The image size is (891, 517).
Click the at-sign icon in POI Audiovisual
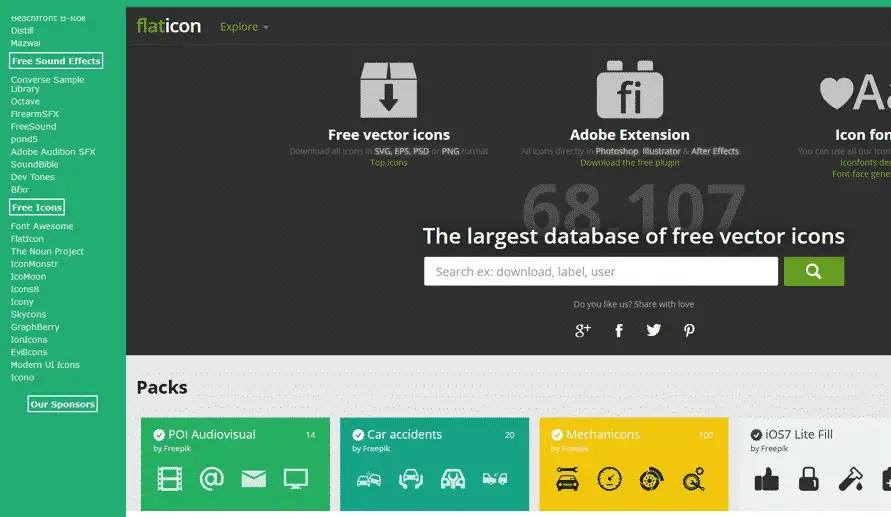(x=211, y=479)
